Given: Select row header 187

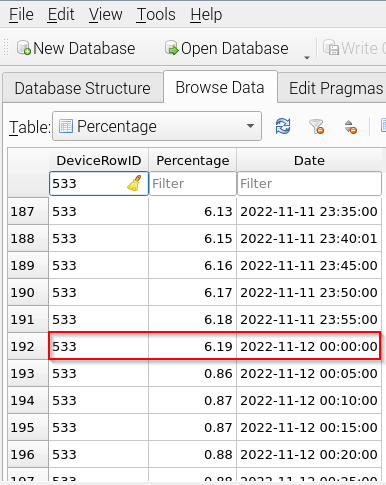Looking at the screenshot, I should pyautogui.click(x=28, y=211).
